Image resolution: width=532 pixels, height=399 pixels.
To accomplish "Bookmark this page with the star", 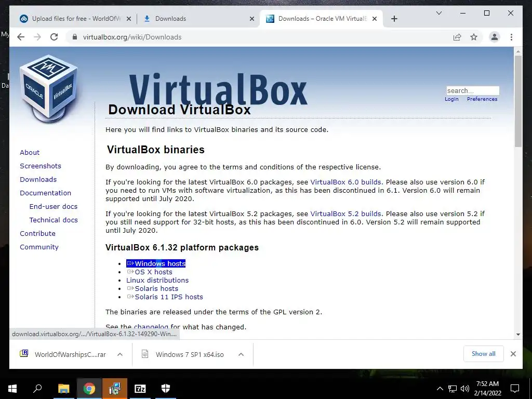I will (474, 37).
